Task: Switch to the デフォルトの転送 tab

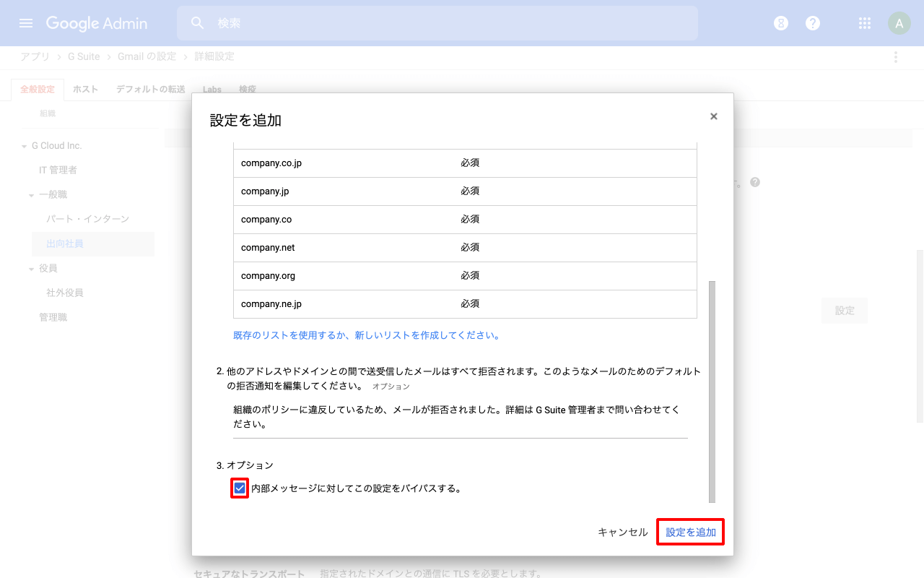Action: point(151,90)
